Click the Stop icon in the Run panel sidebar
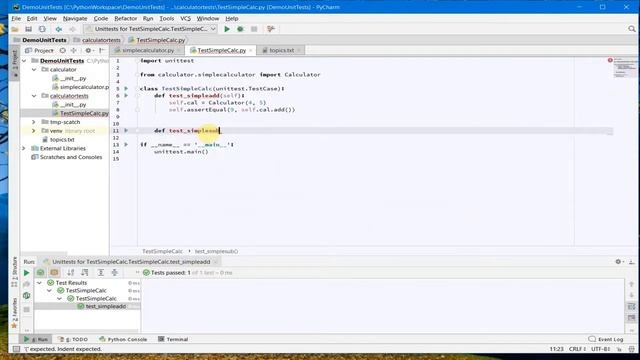The width and height of the screenshot is (640, 360). (x=27, y=309)
